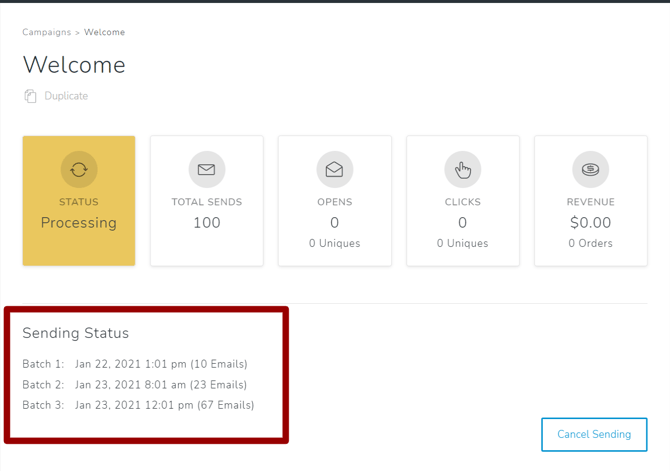
Task: Click the Status processing sync icon
Action: (x=79, y=170)
